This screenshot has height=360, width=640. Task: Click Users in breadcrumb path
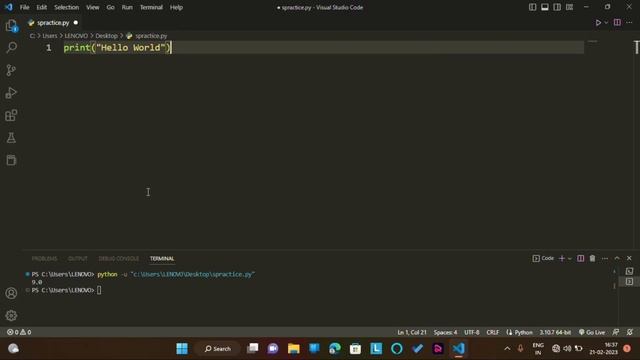[50, 36]
